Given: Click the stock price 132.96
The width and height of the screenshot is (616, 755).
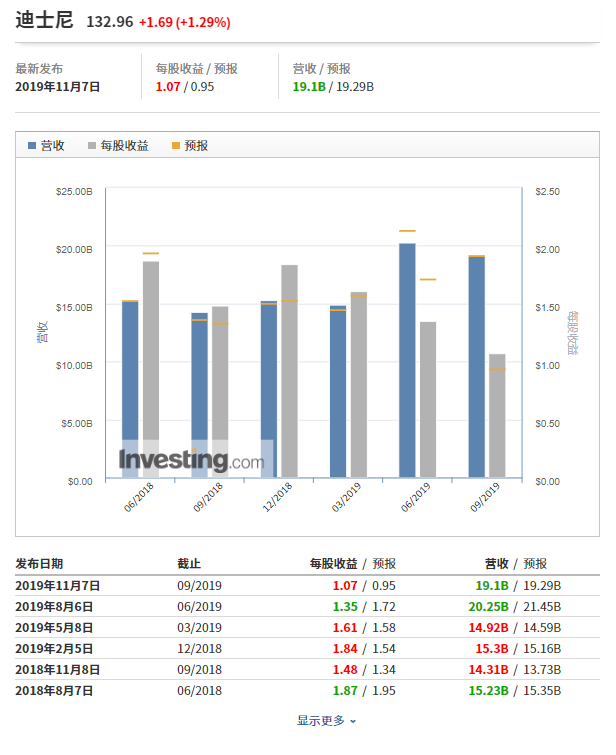Looking at the screenshot, I should pos(110,22).
